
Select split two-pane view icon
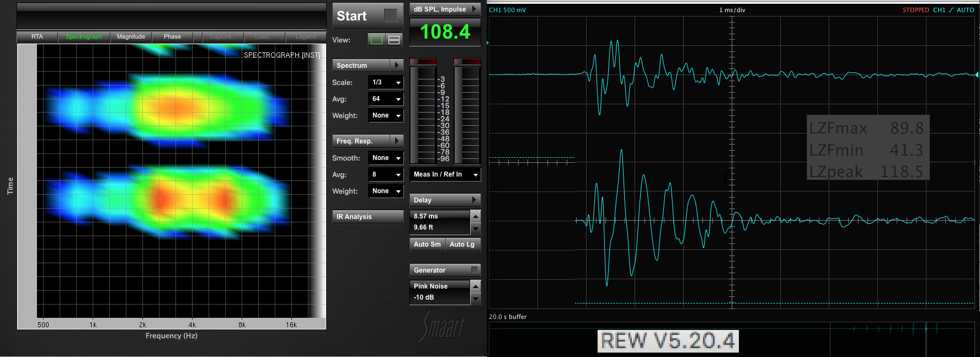tap(394, 40)
